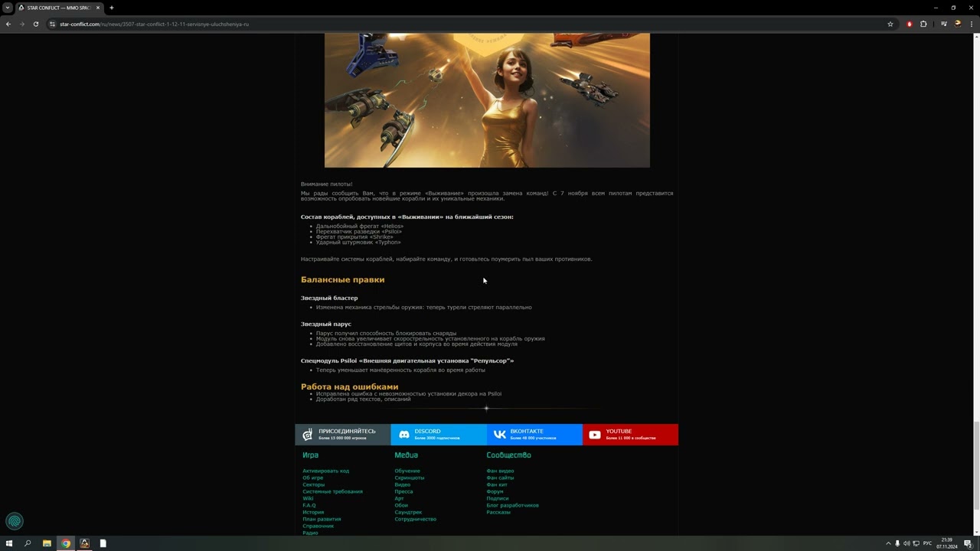Open the Пресса media link

403,491
